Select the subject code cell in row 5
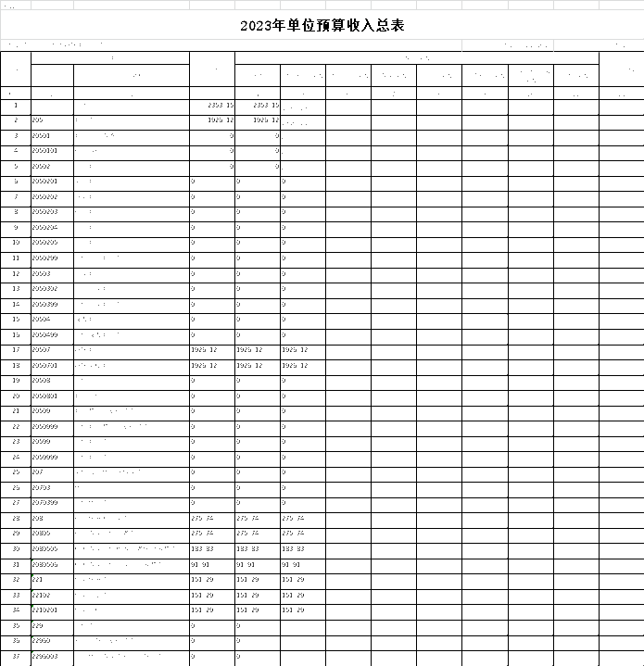Viewport: 644px width, 666px height. [52, 168]
